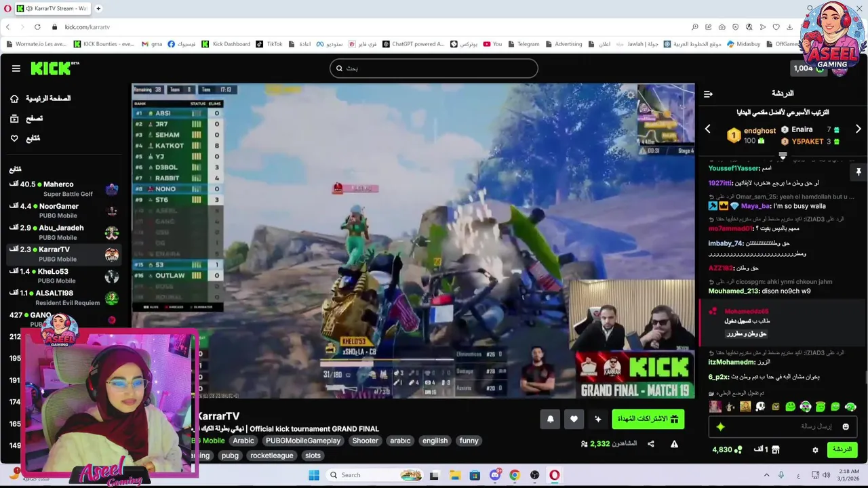Select the PUBGMobileGameplay tag
This screenshot has width=868, height=488.
coord(303,441)
